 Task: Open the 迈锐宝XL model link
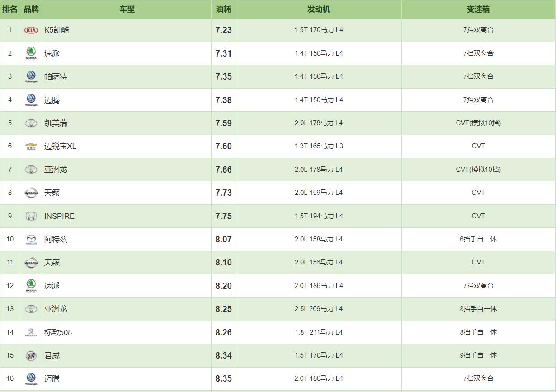click(60, 146)
